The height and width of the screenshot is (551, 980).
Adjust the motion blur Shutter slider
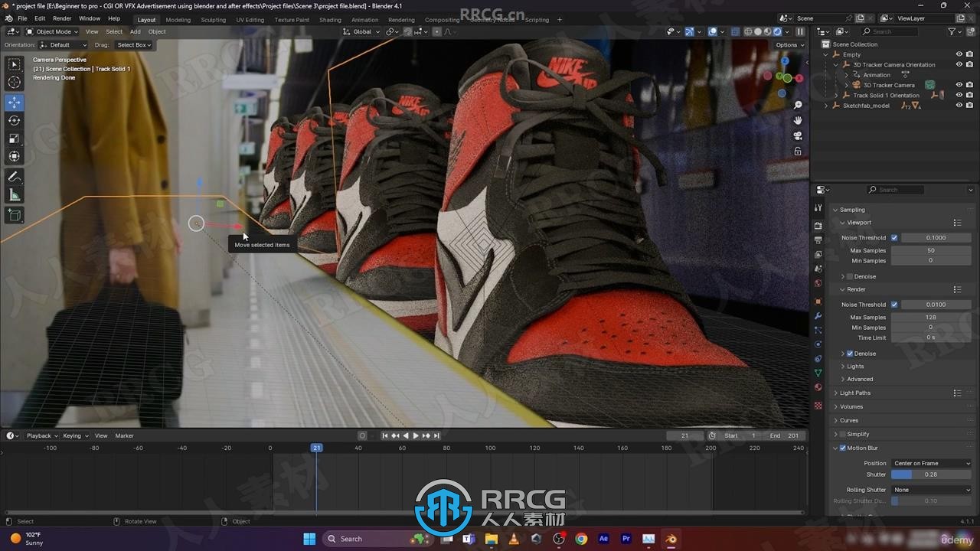931,474
